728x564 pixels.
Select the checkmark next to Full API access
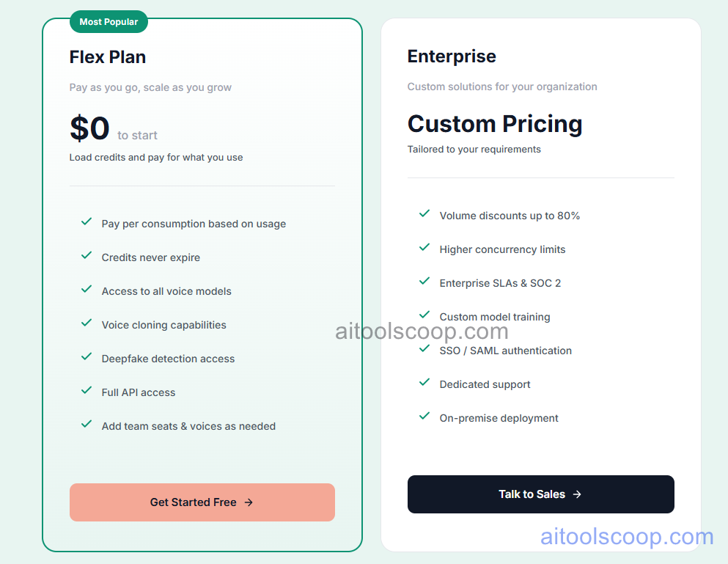coord(86,390)
